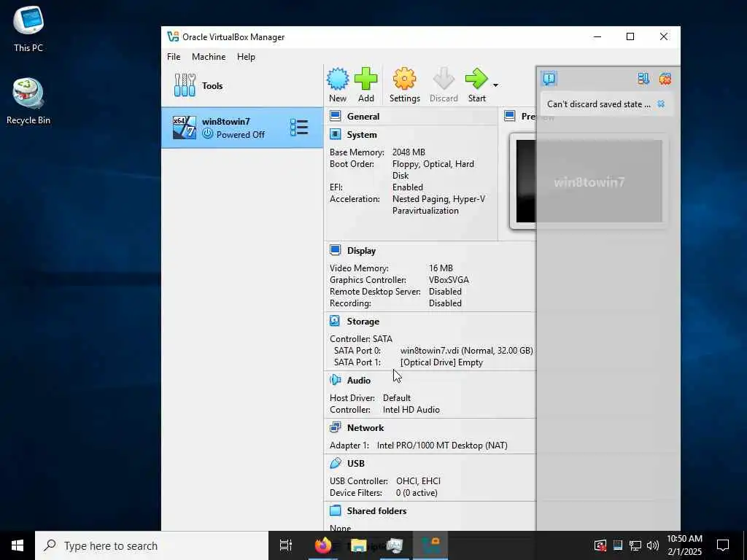Open the Machine menu
The height and width of the screenshot is (560, 747).
pos(209,57)
